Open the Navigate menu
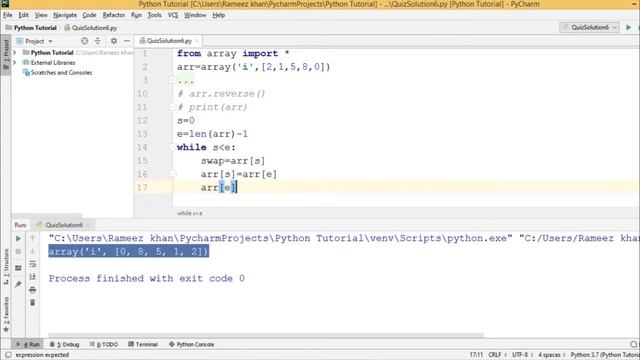Screen dimensions: 640x360 (65, 15)
